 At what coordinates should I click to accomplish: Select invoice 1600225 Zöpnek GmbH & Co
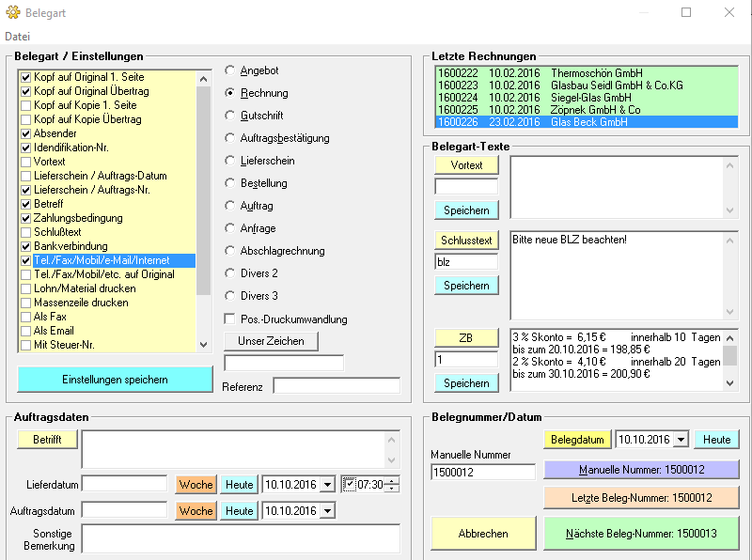pos(587,110)
